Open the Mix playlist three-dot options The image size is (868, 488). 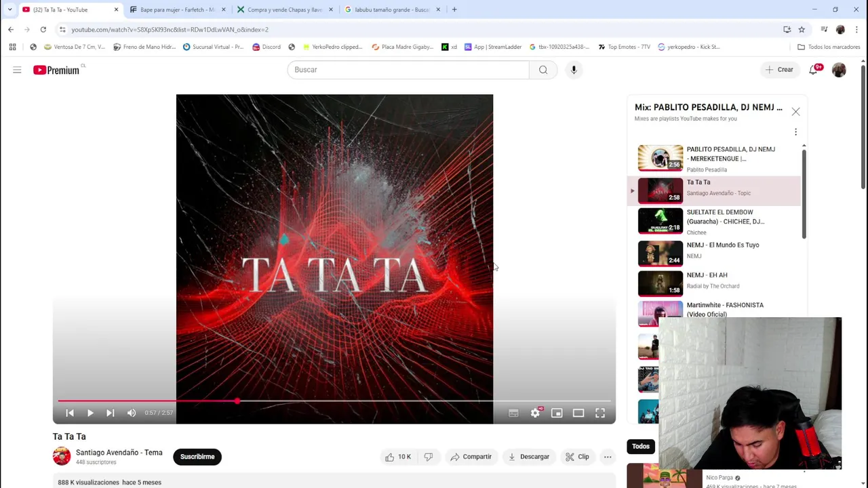click(x=795, y=132)
